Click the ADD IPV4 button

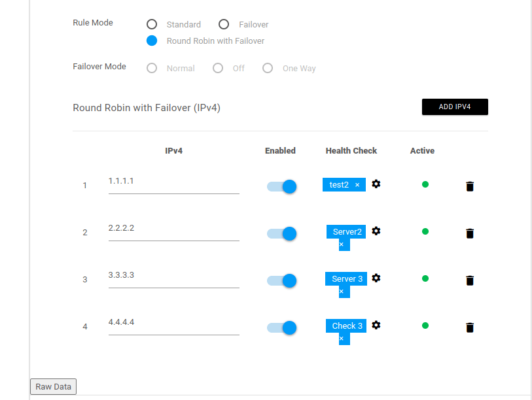tap(455, 107)
